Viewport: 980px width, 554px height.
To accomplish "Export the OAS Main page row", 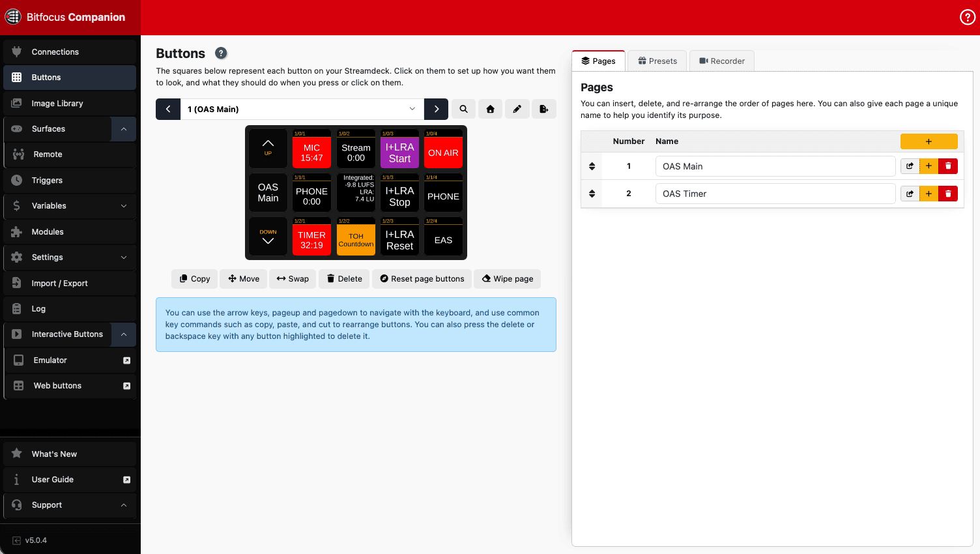I will click(910, 166).
